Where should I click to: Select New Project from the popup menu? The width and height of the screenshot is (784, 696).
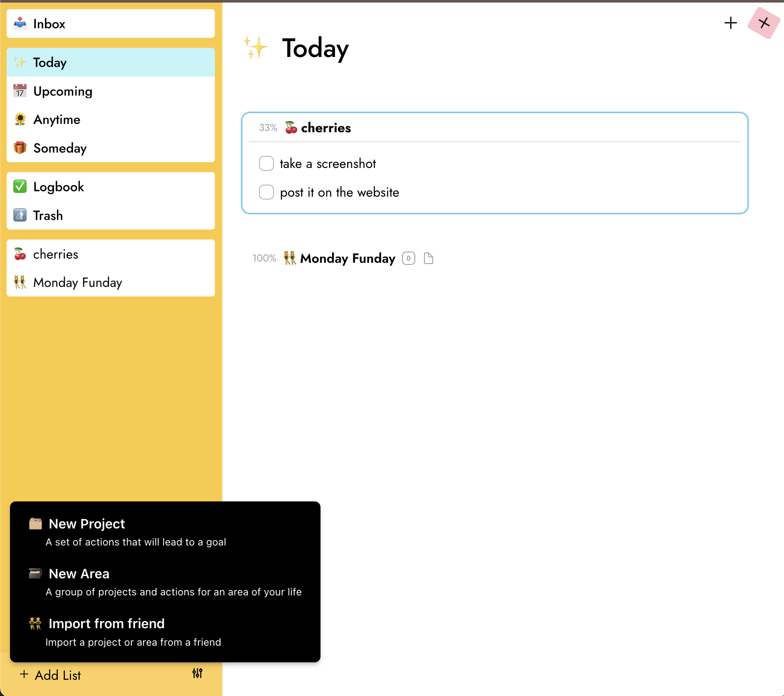tap(86, 524)
